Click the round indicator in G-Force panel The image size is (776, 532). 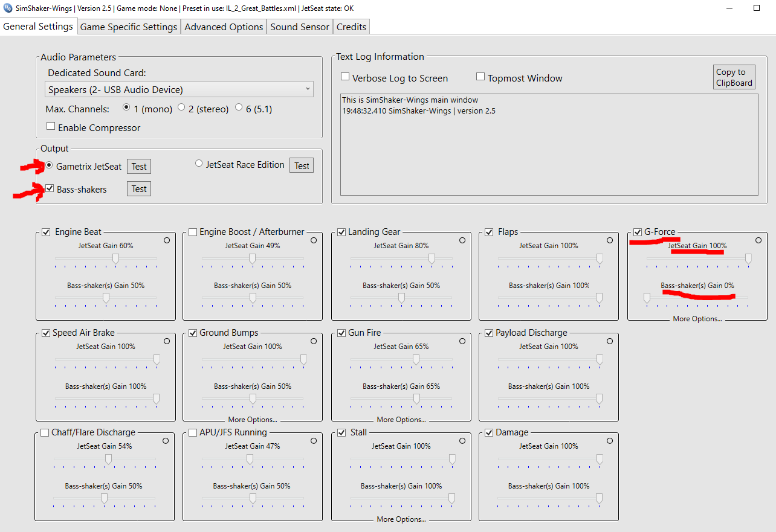[758, 240]
